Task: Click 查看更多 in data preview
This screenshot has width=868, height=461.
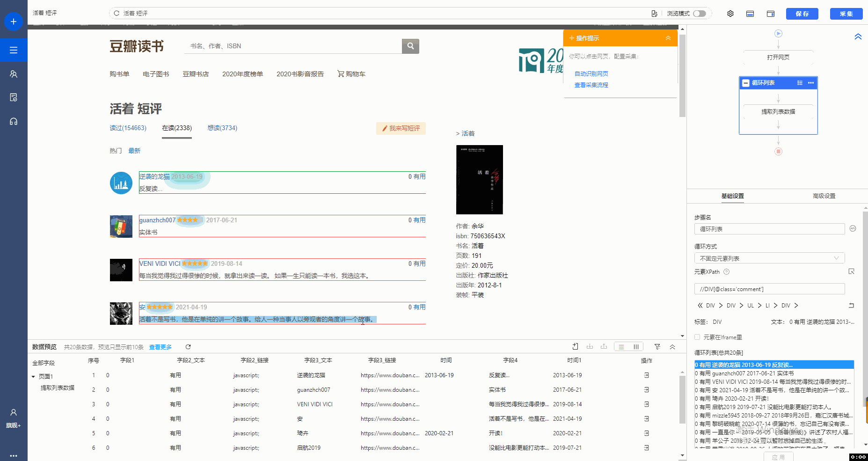Action: (x=160, y=347)
